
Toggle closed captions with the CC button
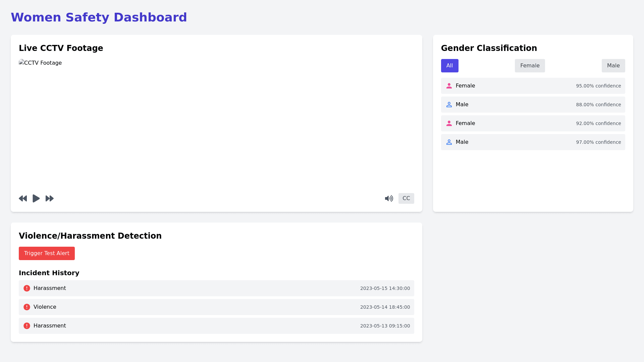pyautogui.click(x=406, y=198)
